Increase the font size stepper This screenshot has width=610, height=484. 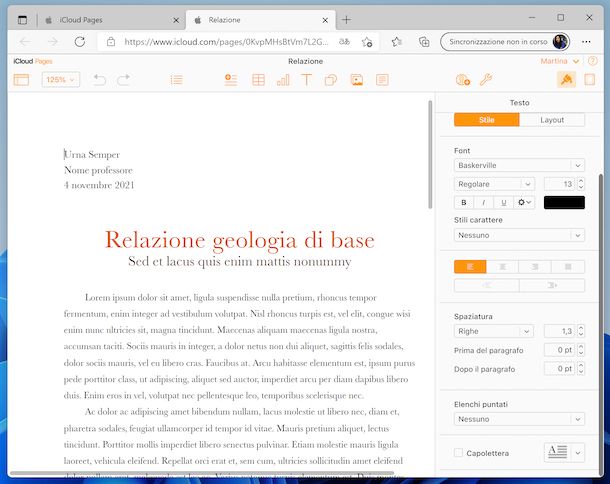pyautogui.click(x=580, y=181)
